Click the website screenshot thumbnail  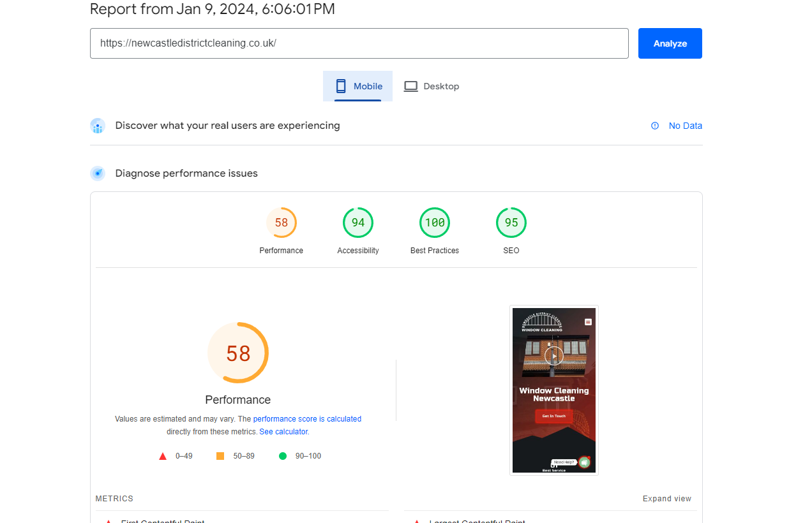click(554, 390)
